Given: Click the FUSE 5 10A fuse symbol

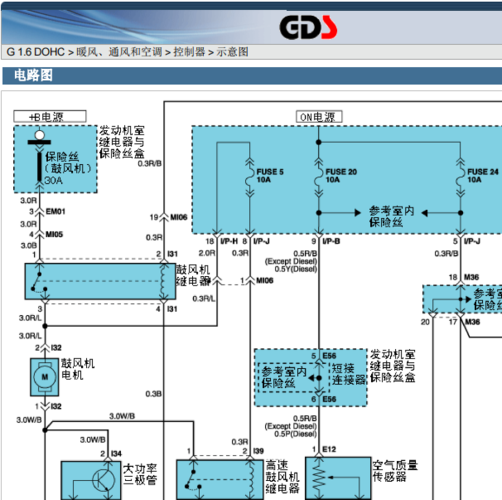Looking at the screenshot, I should 250,177.
